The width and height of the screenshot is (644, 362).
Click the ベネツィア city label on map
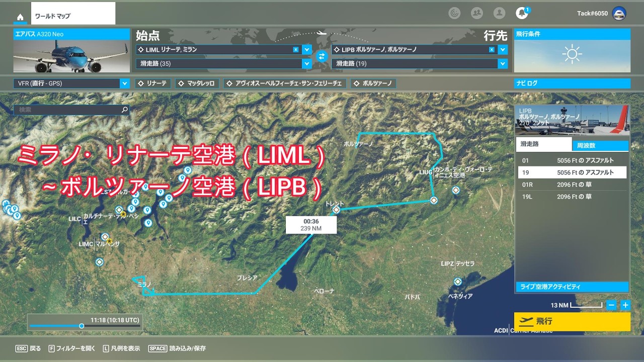pos(460,296)
